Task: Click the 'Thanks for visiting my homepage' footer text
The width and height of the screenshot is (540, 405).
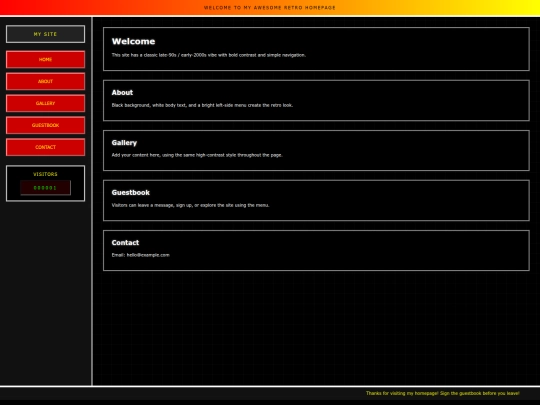Action: [x=443, y=393]
